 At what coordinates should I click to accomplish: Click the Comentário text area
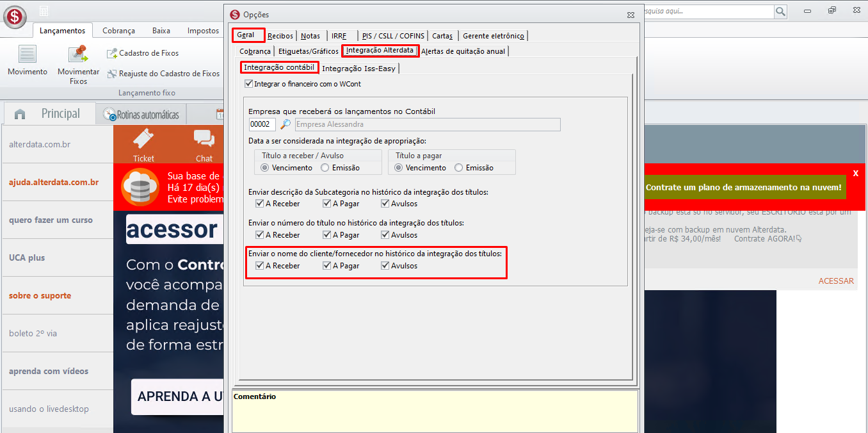click(x=435, y=411)
